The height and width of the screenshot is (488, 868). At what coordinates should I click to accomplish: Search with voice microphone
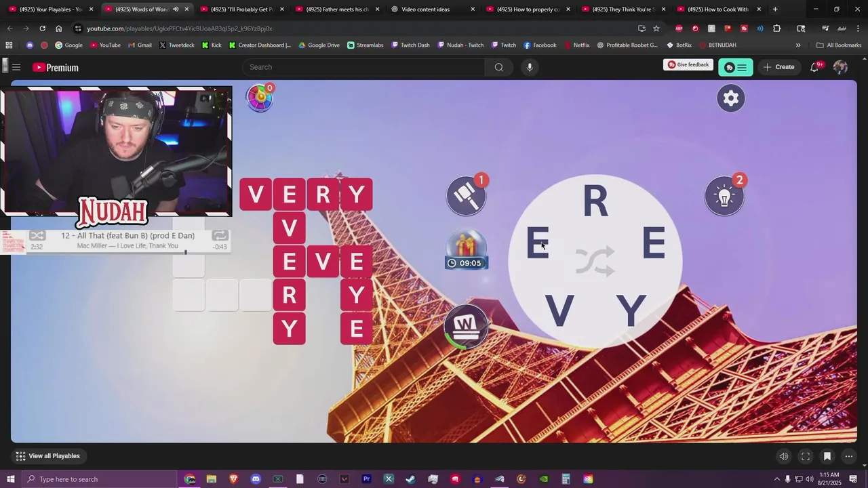coord(530,67)
